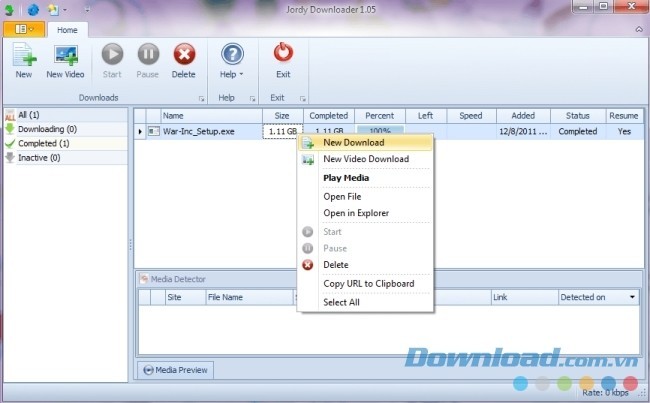The width and height of the screenshot is (650, 403).
Task: Click the red Delete ribbon icon
Action: [184, 54]
